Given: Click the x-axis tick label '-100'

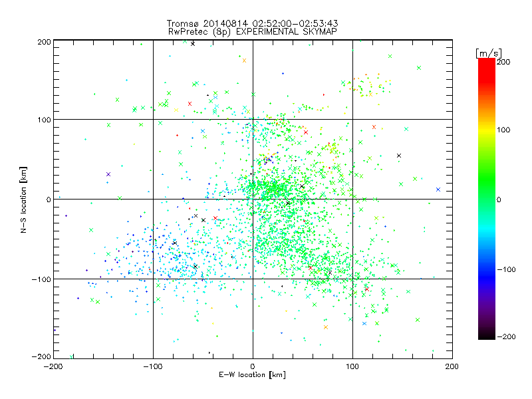Looking at the screenshot, I should (x=153, y=367).
